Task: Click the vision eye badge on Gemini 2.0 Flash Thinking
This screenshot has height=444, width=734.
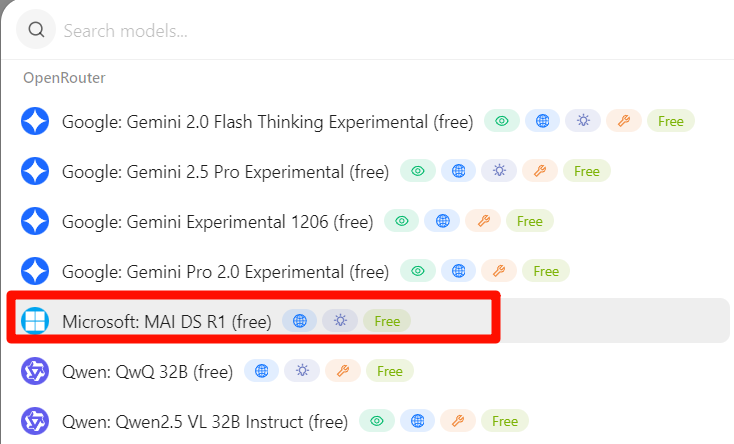Action: tap(501, 121)
